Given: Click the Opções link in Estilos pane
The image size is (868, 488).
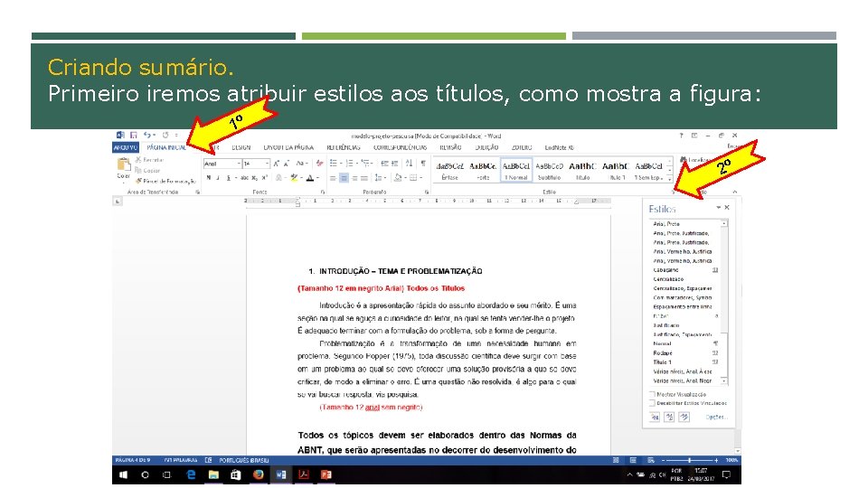Looking at the screenshot, I should tap(716, 418).
